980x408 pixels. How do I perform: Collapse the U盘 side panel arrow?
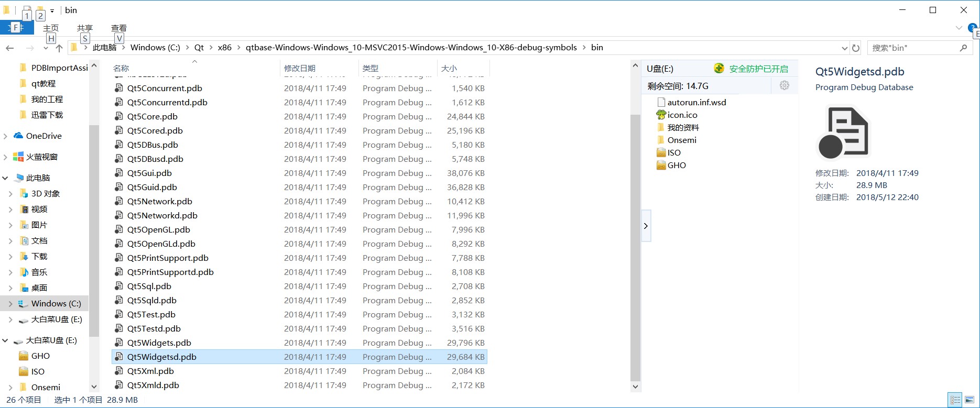coord(646,226)
